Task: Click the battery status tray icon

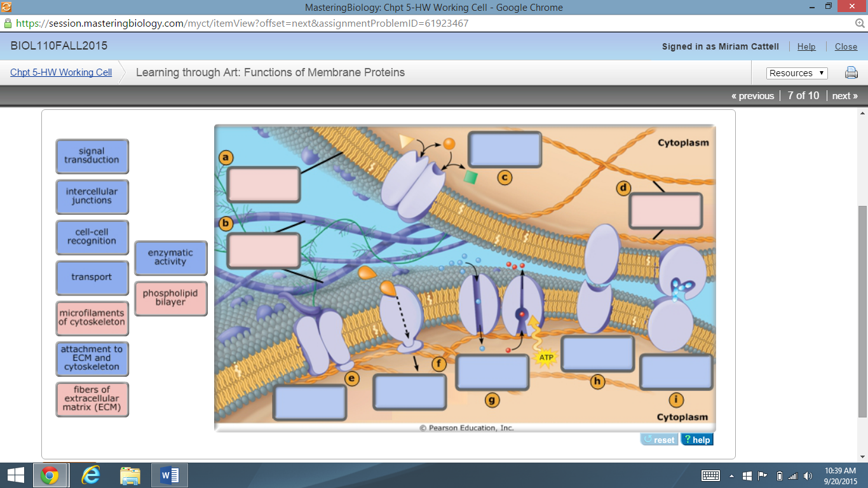Action: [x=780, y=476]
